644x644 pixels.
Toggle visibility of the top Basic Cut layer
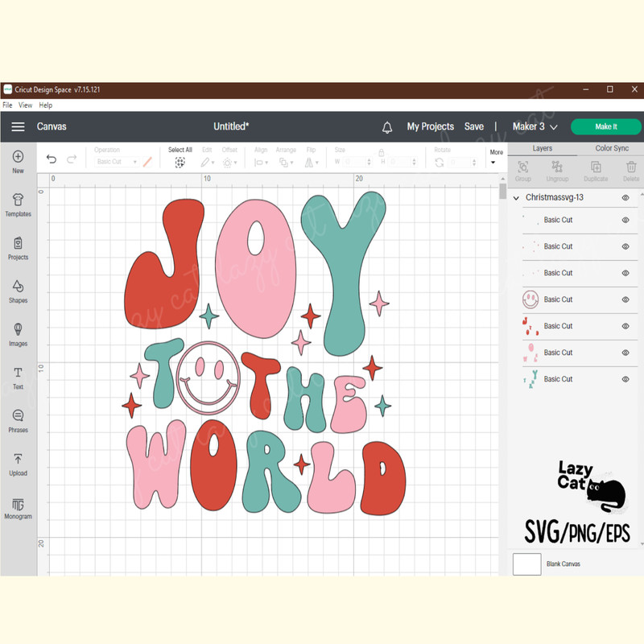tap(624, 220)
